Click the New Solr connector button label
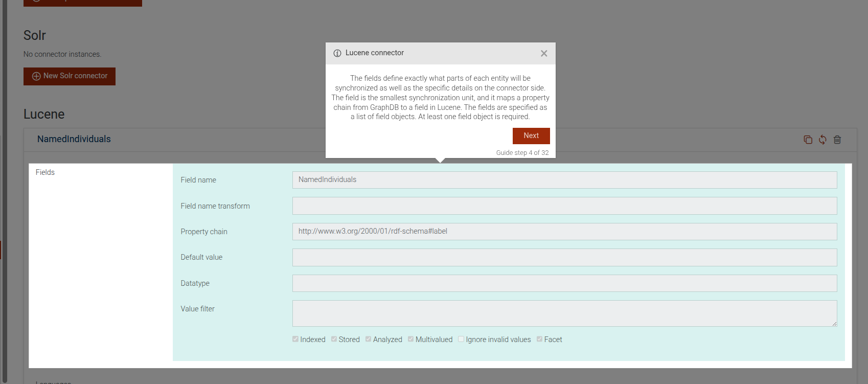This screenshot has height=384, width=868. tap(75, 76)
